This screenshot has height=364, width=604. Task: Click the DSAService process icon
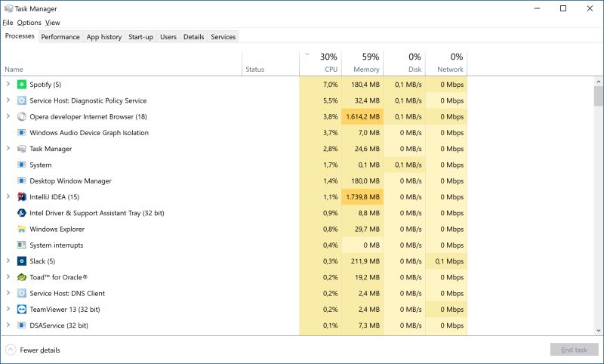click(x=22, y=325)
